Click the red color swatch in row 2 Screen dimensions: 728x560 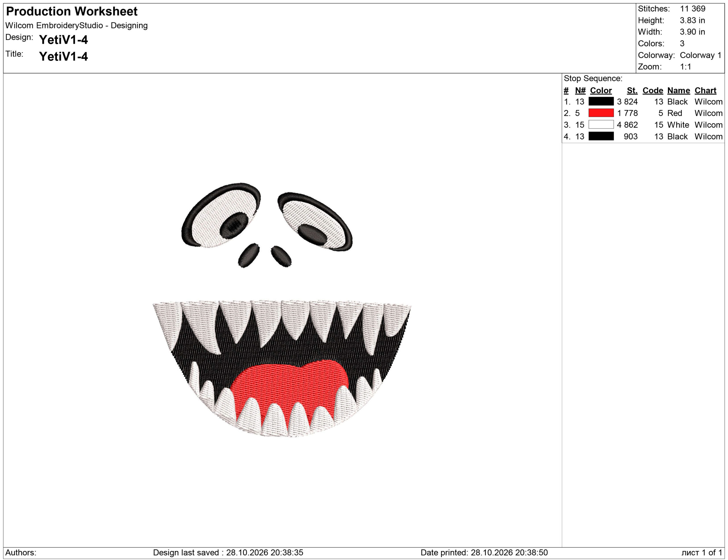[601, 113]
